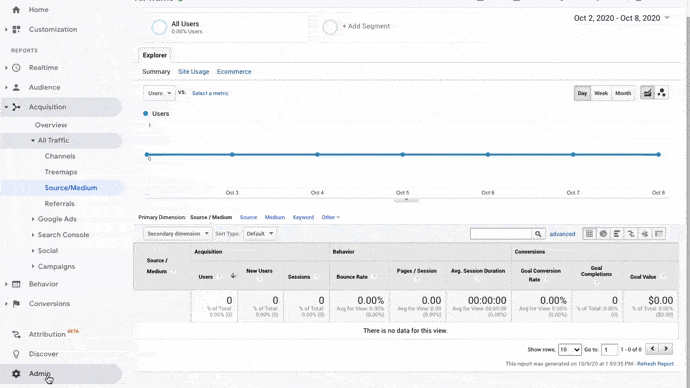Go to next page arrow
Screen dimensions: 690x388
click(666, 349)
